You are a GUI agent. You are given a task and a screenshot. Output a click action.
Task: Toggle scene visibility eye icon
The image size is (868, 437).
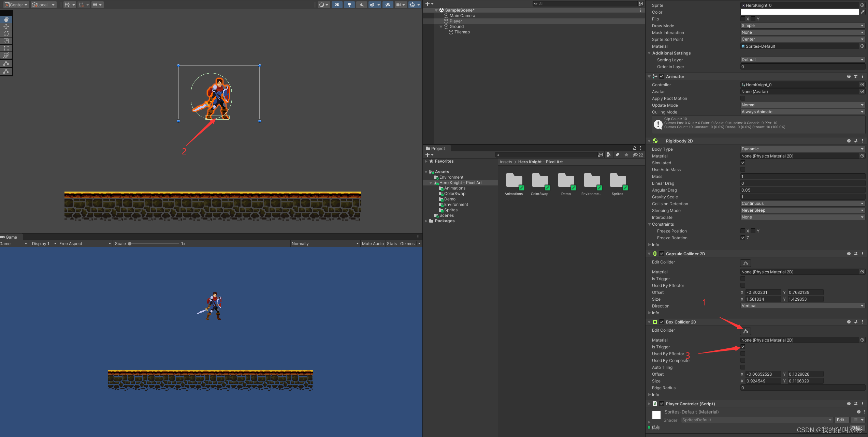[x=388, y=5]
